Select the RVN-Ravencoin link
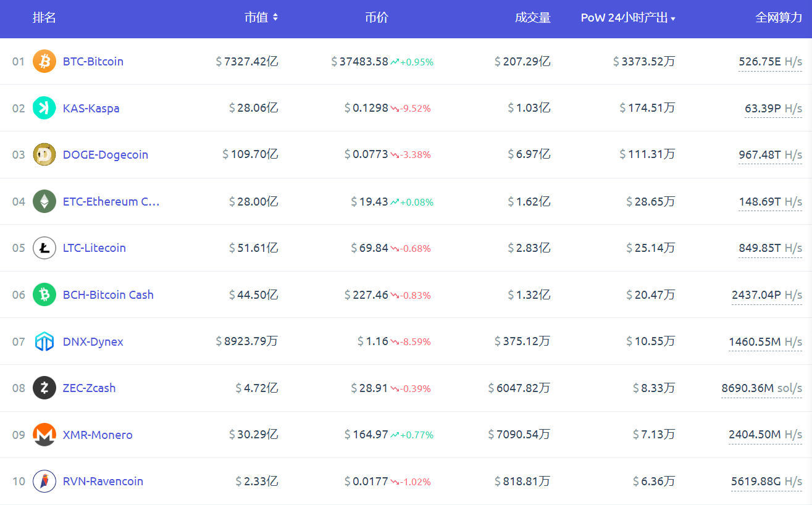Image resolution: width=812 pixels, height=505 pixels. pyautogui.click(x=103, y=481)
